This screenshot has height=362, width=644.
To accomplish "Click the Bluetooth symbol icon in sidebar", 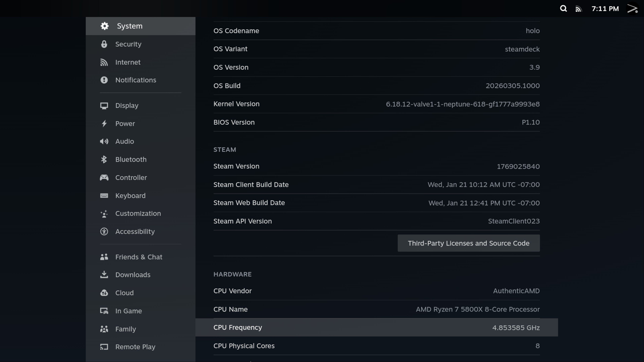I will (104, 159).
